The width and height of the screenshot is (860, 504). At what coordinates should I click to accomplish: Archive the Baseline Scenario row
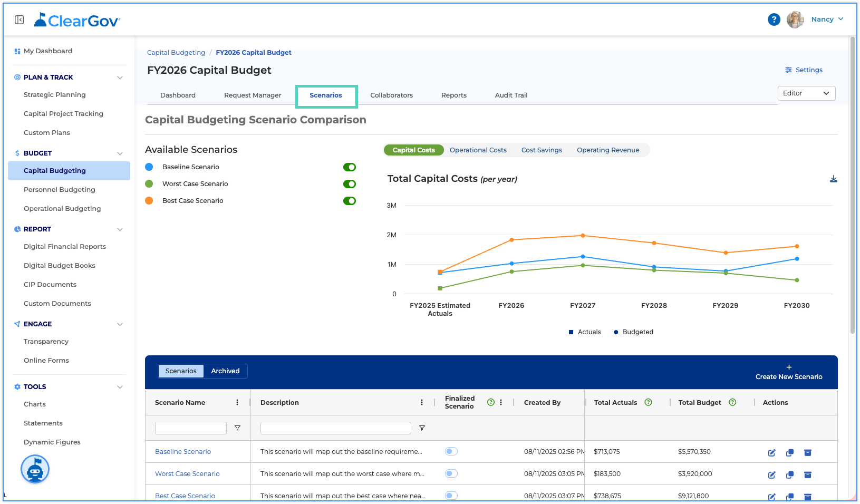point(807,452)
